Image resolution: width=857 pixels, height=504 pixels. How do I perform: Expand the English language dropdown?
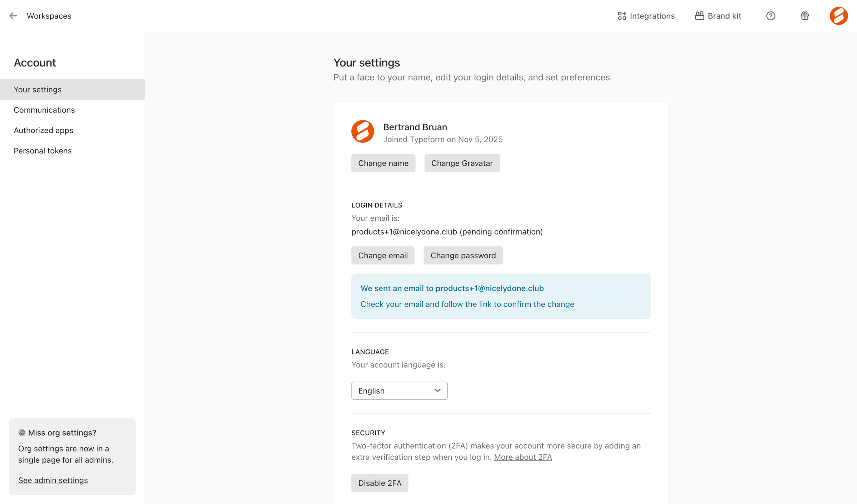click(399, 390)
